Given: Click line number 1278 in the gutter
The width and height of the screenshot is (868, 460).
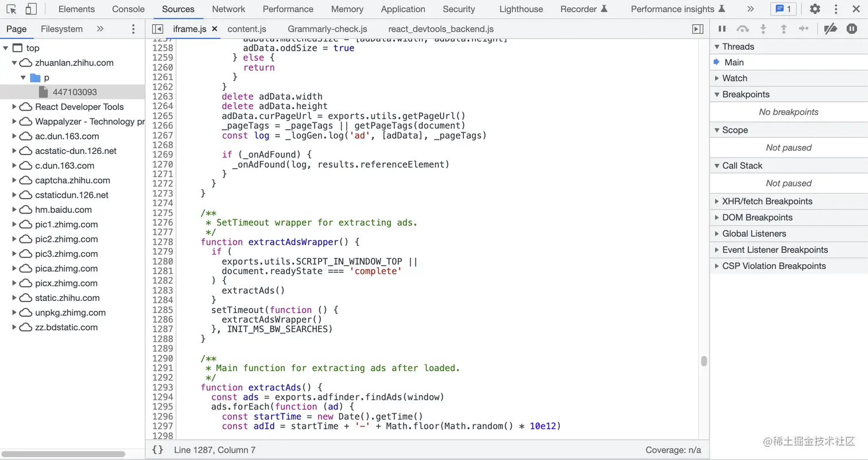Looking at the screenshot, I should (x=162, y=242).
